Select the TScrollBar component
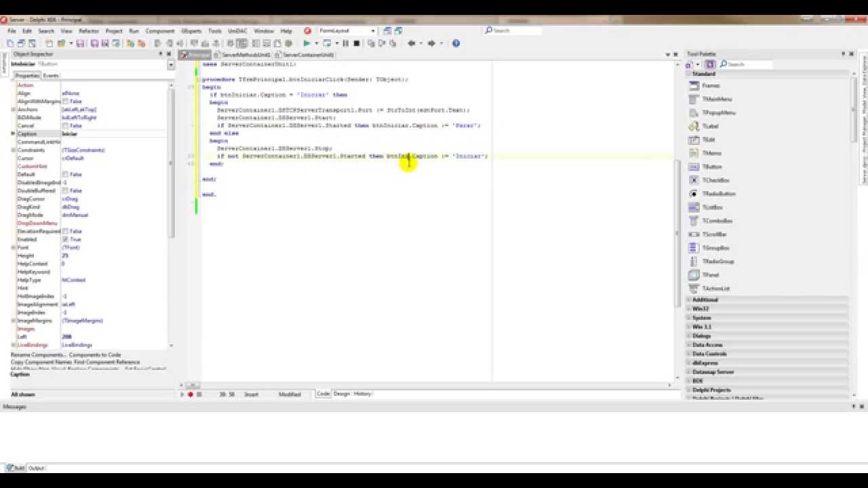 708,235
